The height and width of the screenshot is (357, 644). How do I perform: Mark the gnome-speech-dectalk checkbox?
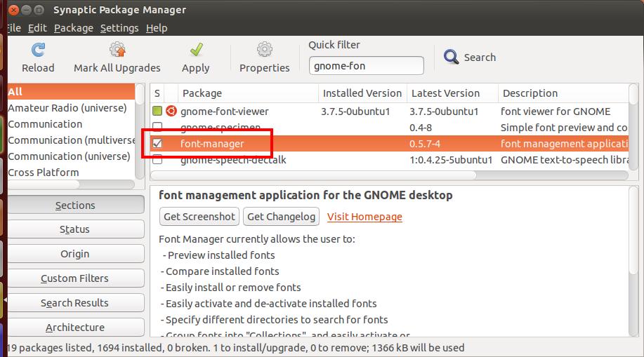pos(157,160)
